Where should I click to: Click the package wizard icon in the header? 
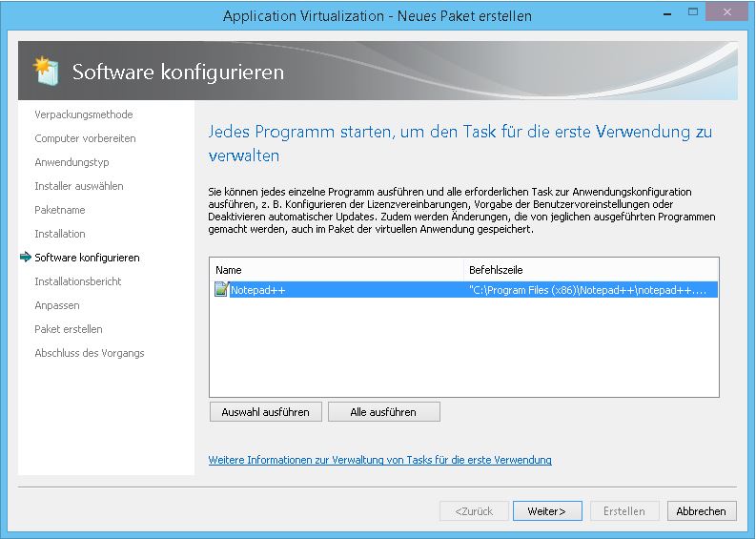(x=47, y=71)
